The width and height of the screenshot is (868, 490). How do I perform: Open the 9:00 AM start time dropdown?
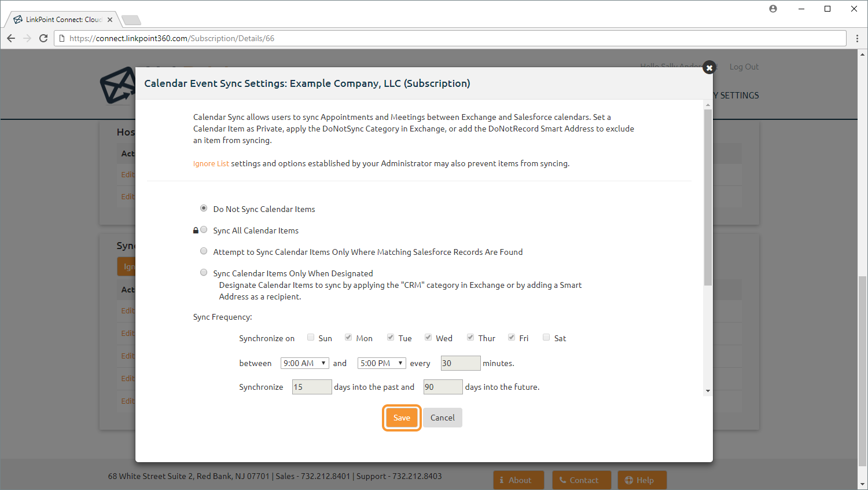point(305,363)
